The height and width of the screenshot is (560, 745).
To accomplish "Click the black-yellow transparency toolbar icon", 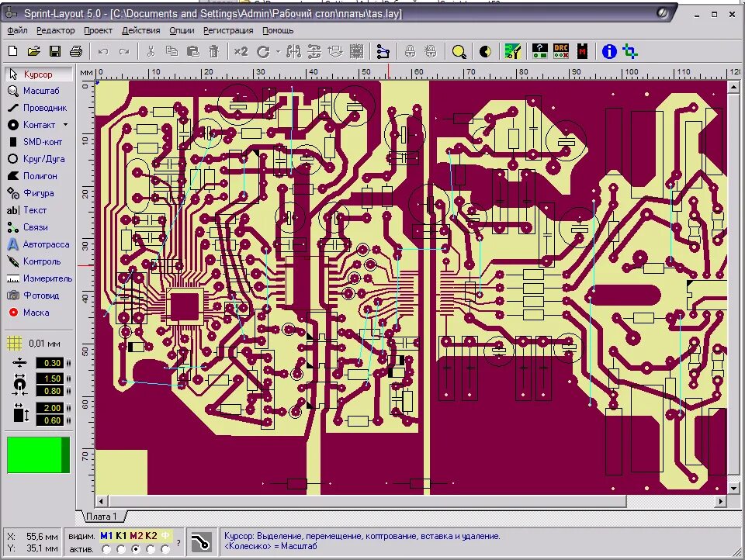I will click(x=485, y=51).
